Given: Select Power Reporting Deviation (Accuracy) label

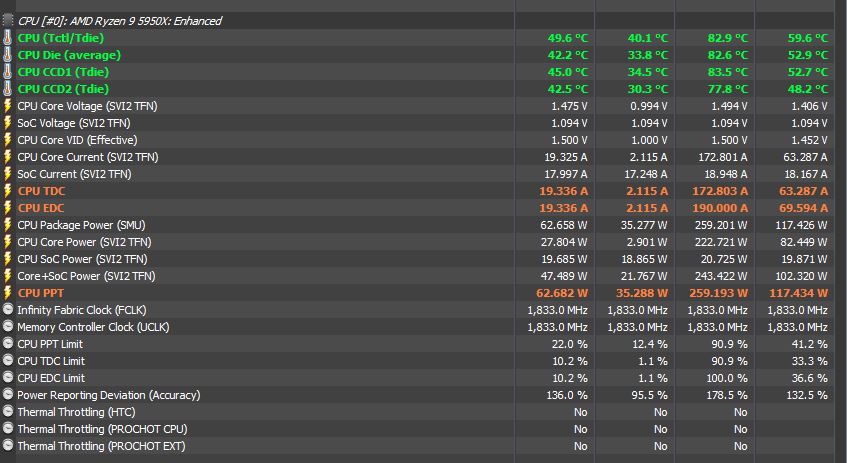Looking at the screenshot, I should (100, 395).
